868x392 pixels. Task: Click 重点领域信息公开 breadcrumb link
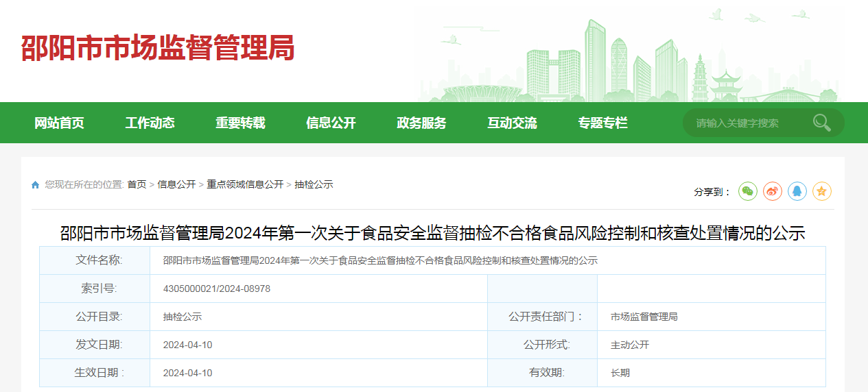point(245,184)
